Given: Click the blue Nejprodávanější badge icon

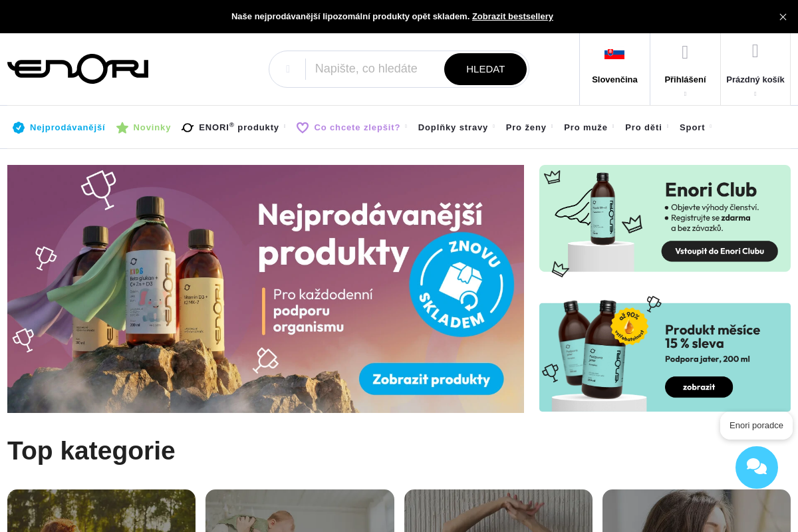Looking at the screenshot, I should point(19,128).
